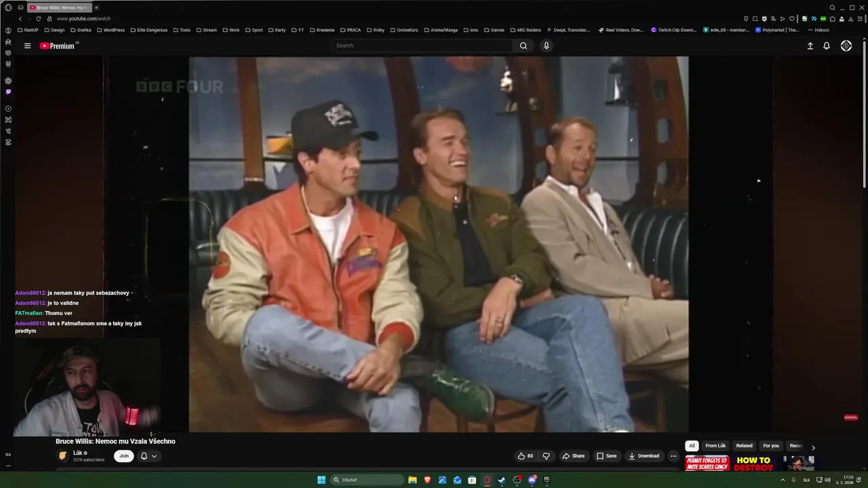
Task: Open the Elite Dangerous bookmarks folder
Action: pyautogui.click(x=148, y=30)
